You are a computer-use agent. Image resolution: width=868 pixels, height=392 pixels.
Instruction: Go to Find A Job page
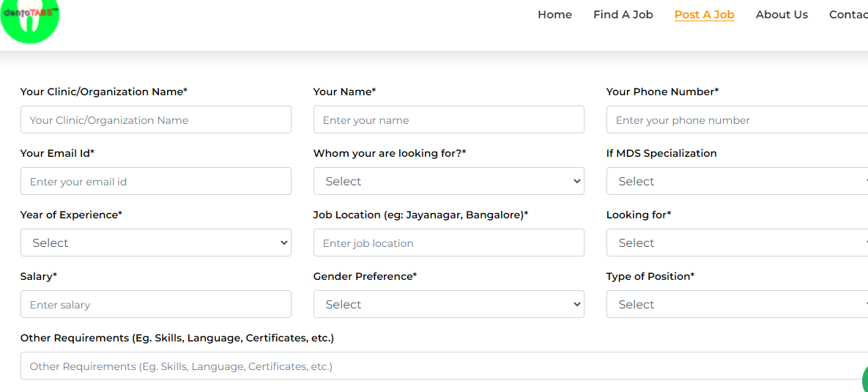pos(623,15)
